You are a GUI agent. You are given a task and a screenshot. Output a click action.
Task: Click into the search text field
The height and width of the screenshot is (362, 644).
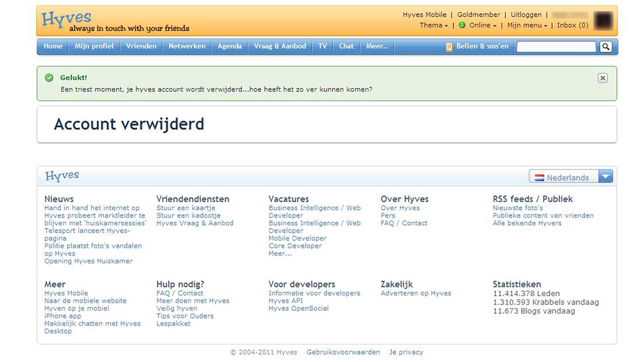click(x=556, y=47)
